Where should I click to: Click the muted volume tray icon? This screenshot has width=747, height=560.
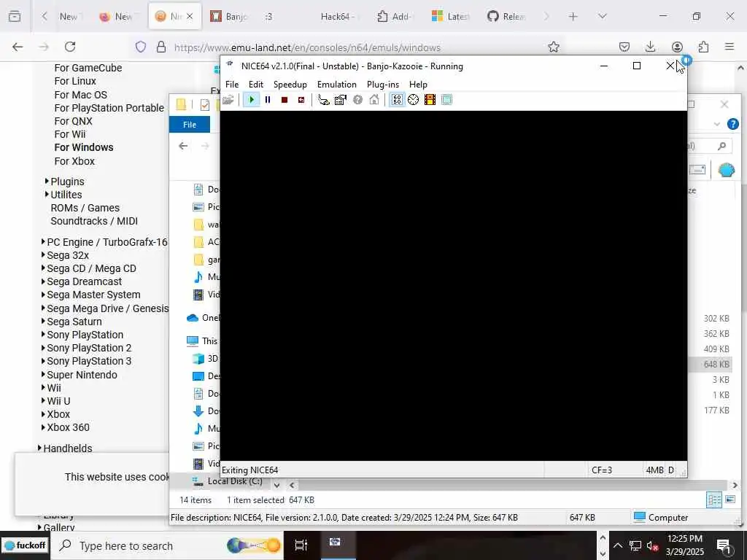[653, 545]
